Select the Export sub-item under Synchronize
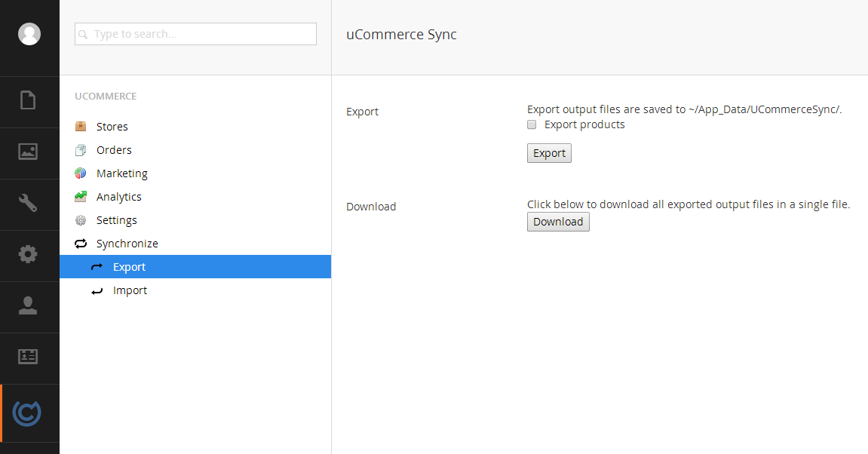Viewport: 868px width, 454px height. point(129,267)
